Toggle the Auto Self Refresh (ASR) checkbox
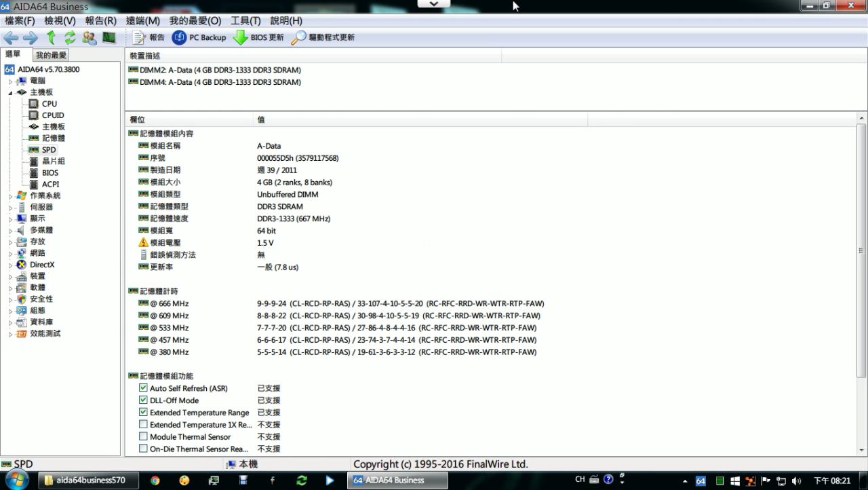The image size is (868, 490). 143,388
